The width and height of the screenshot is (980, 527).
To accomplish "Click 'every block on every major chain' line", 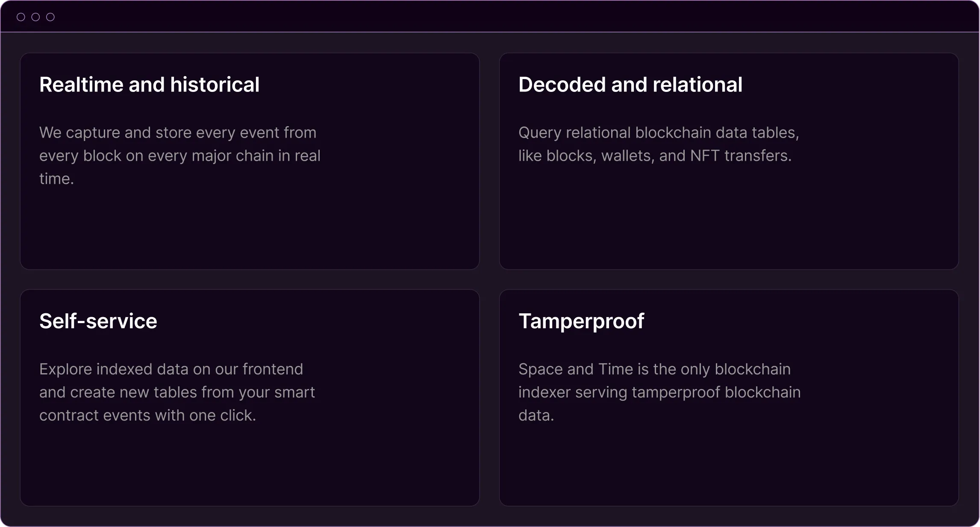I will pos(180,156).
